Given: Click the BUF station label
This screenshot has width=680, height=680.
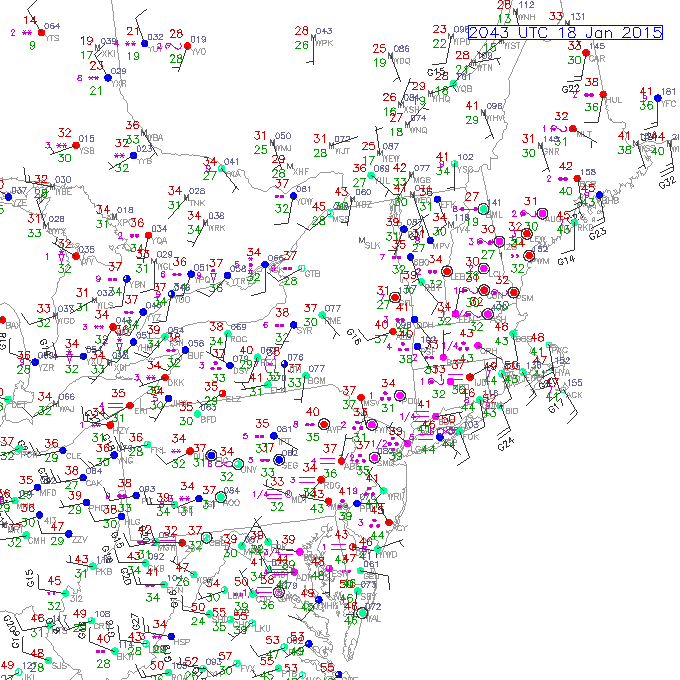Looking at the screenshot, I should (196, 356).
